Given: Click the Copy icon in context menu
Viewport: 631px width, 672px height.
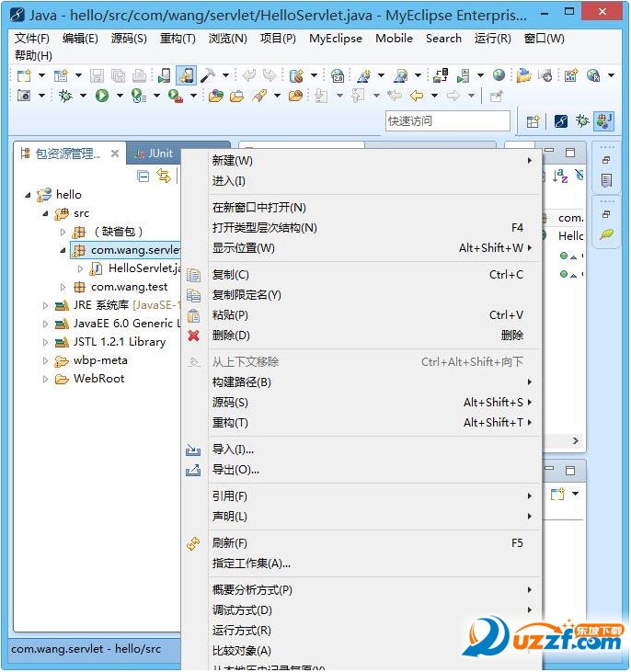Looking at the screenshot, I should [x=193, y=275].
